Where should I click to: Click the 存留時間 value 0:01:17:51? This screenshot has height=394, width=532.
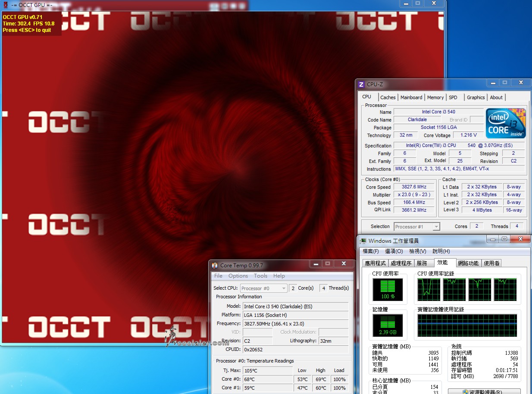coord(506,370)
